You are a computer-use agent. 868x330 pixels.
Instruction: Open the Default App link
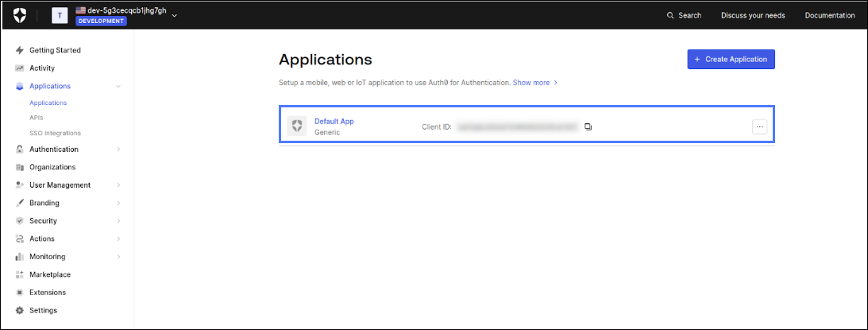click(334, 121)
